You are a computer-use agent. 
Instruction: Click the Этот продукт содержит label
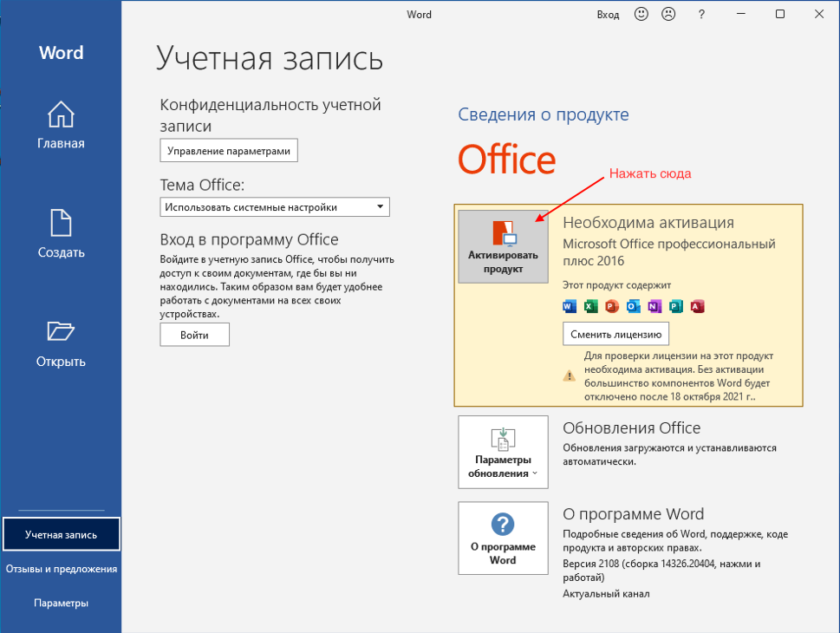coord(616,284)
